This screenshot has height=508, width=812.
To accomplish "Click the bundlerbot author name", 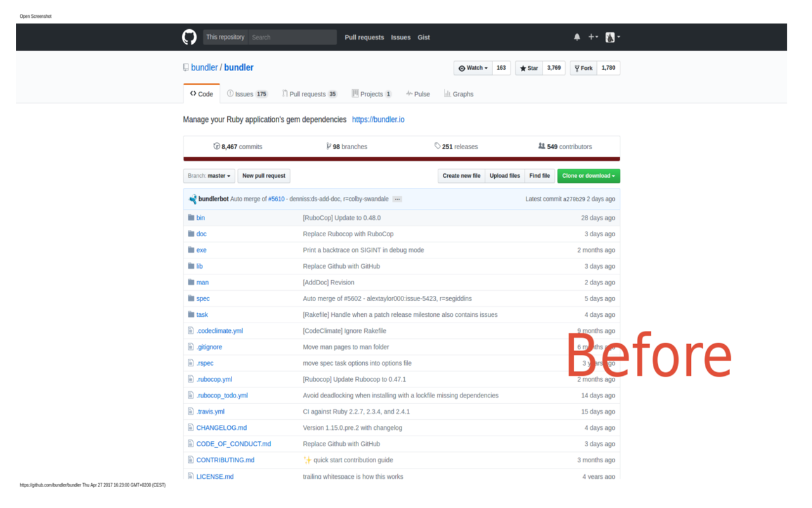I will (x=213, y=199).
